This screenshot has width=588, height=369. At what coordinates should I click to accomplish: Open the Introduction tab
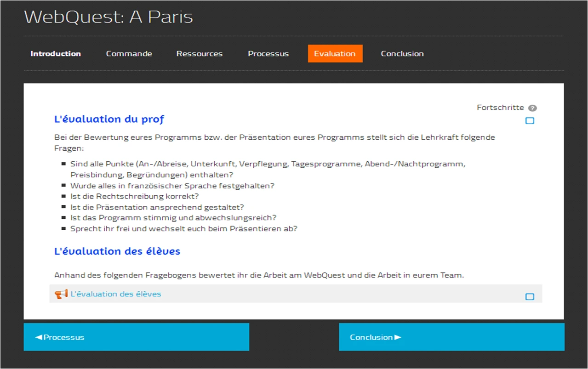pyautogui.click(x=56, y=54)
